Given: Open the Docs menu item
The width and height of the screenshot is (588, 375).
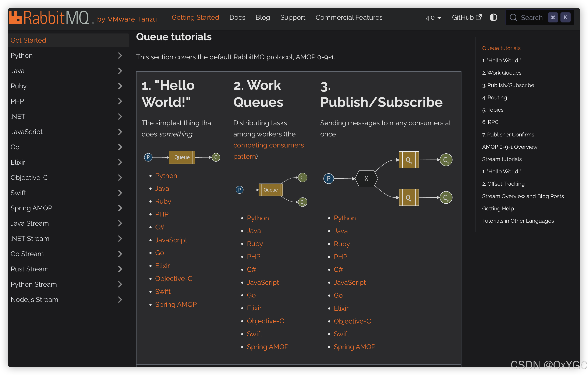Looking at the screenshot, I should [x=237, y=18].
